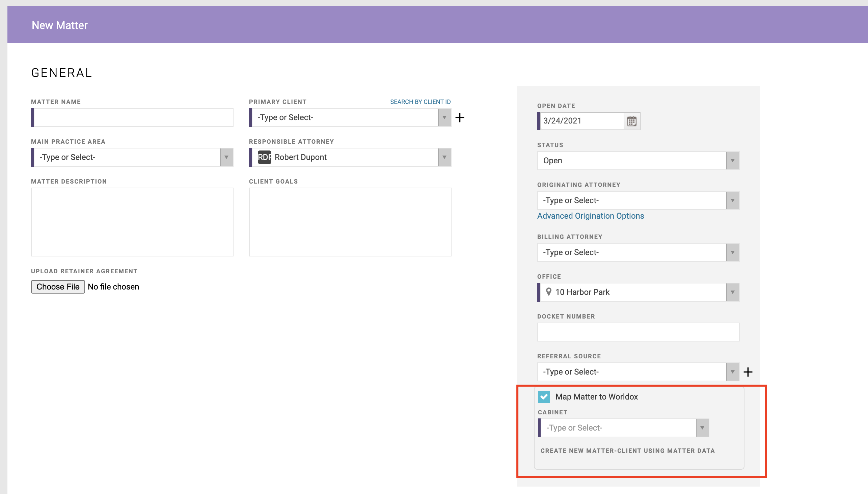Open Advanced Origination Options link
Screen dimensions: 868x494
[590, 216]
